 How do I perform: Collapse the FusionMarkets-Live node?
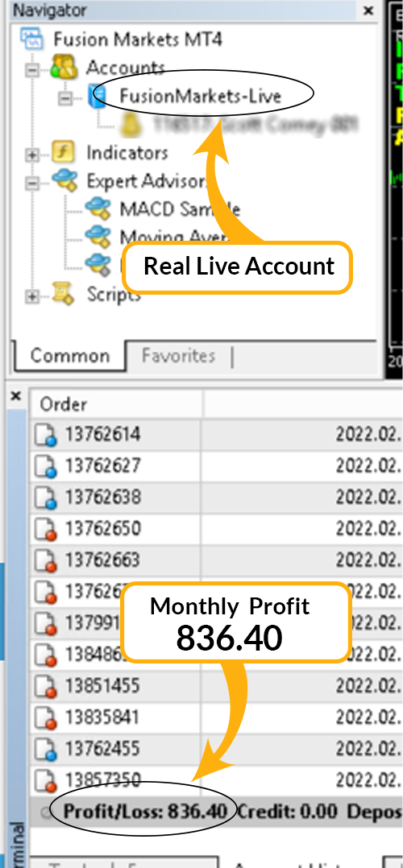click(x=65, y=98)
